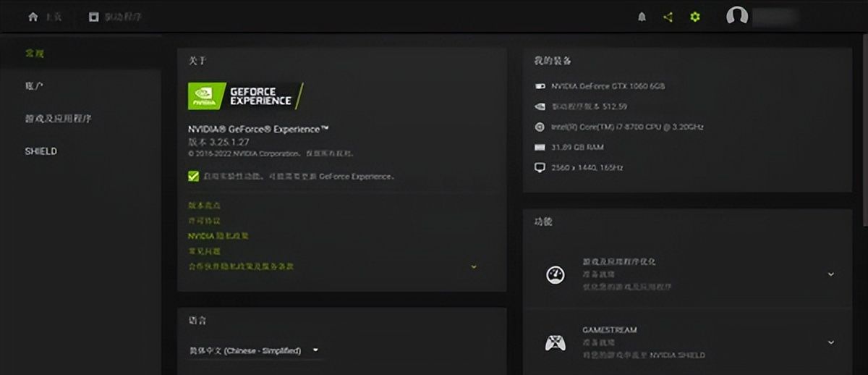Open the notifications bell

click(x=642, y=17)
